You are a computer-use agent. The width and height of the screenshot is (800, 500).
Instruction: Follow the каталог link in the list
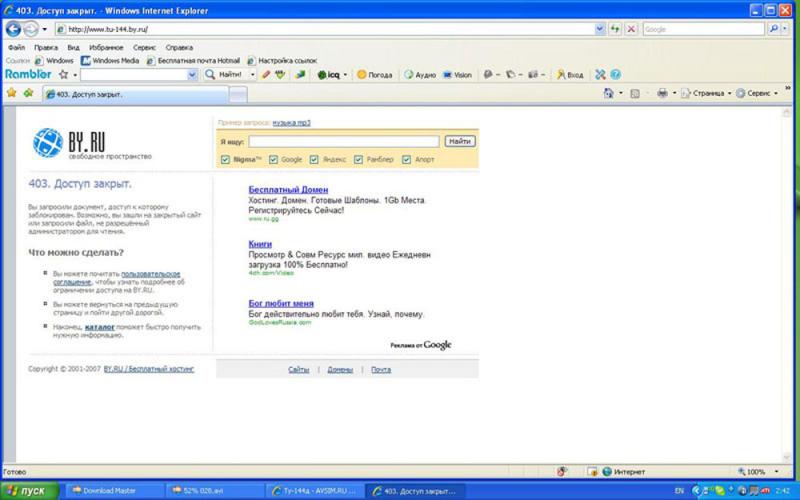coord(99,327)
